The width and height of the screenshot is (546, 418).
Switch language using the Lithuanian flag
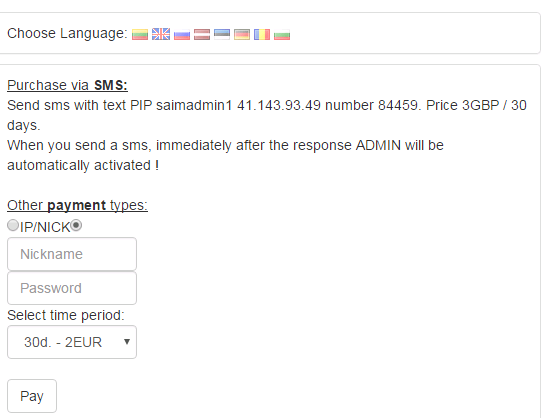click(140, 34)
